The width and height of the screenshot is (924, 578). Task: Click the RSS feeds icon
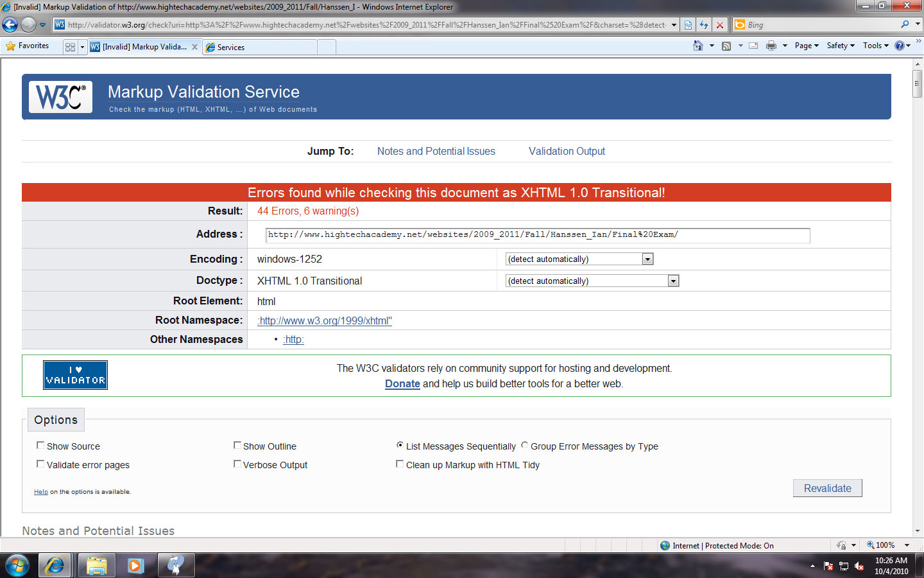tap(726, 46)
